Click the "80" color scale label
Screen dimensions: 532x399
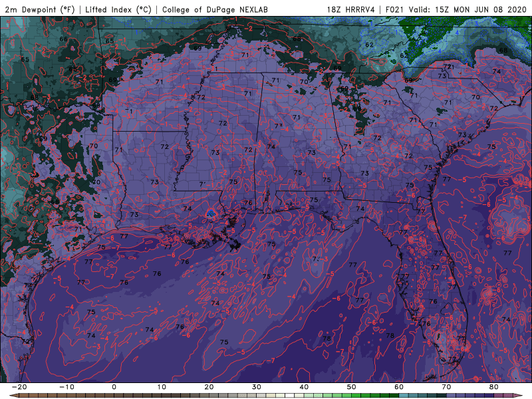[x=494, y=387]
